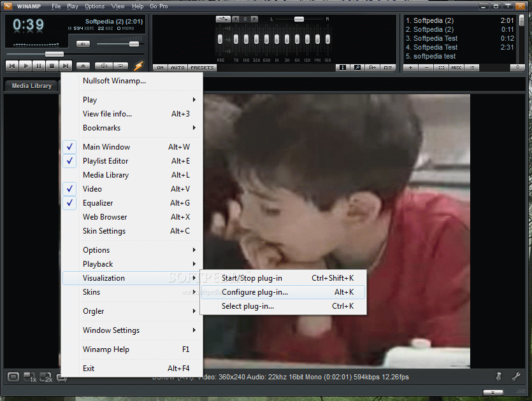Click Go Pro in the menu bar

159,6
